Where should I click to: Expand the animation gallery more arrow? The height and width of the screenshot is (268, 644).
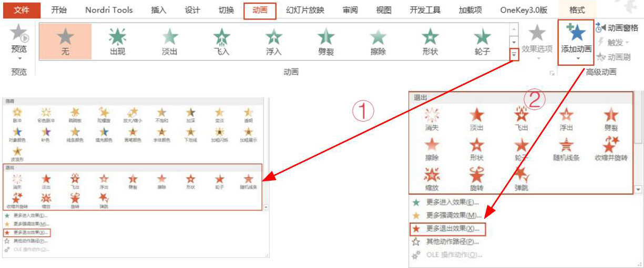(515, 54)
